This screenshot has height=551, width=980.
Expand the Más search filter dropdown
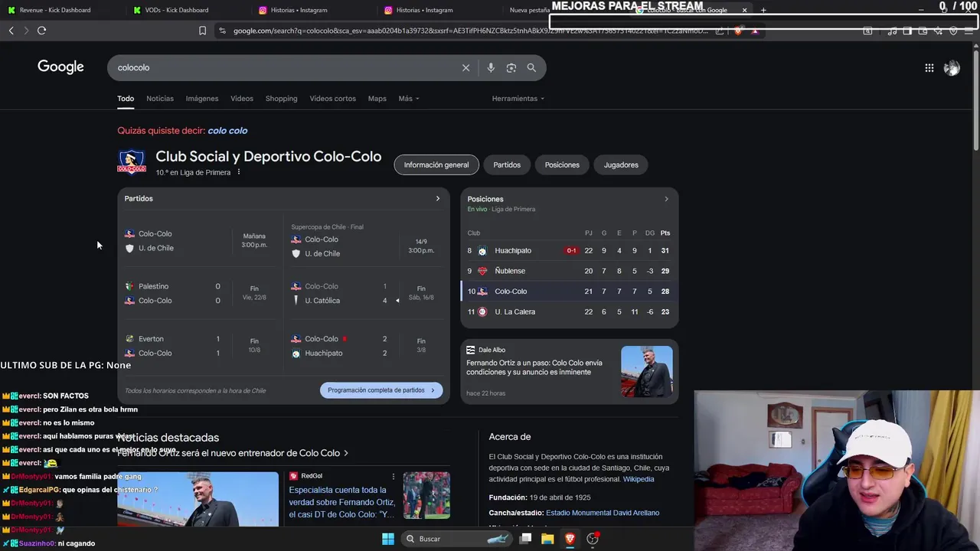408,99
